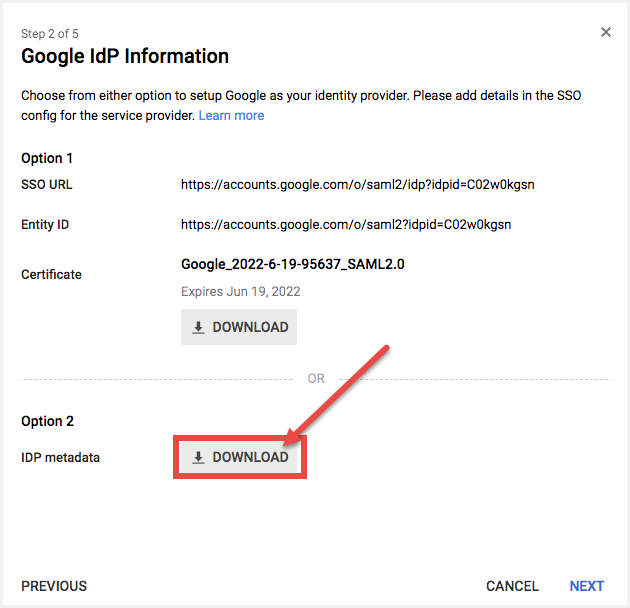Click the SSO URL label

pyautogui.click(x=47, y=184)
